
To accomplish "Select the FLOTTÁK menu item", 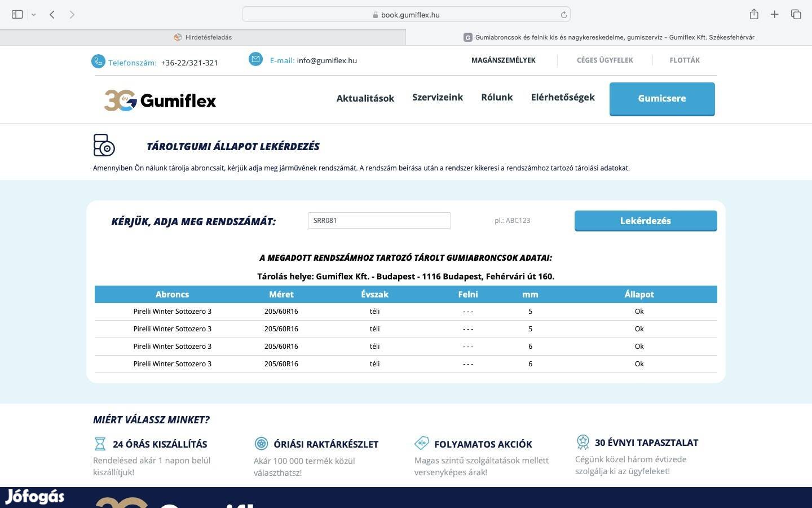I will coord(685,60).
